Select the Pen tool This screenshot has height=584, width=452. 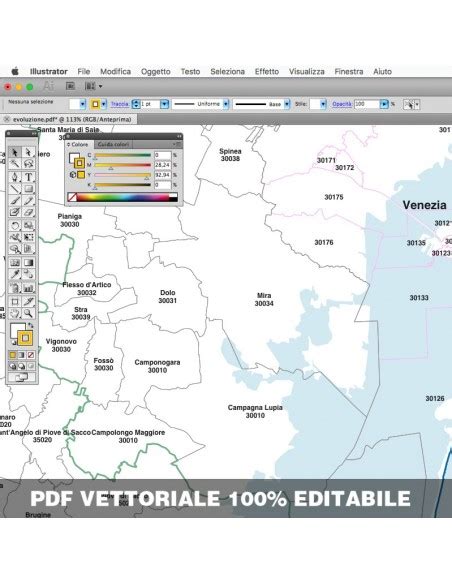(x=15, y=177)
